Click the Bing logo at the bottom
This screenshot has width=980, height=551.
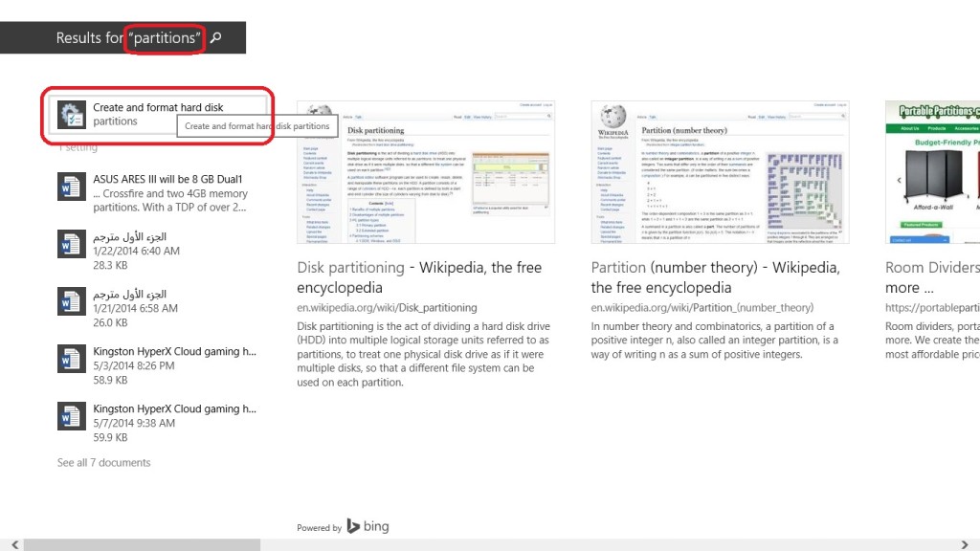(x=367, y=526)
